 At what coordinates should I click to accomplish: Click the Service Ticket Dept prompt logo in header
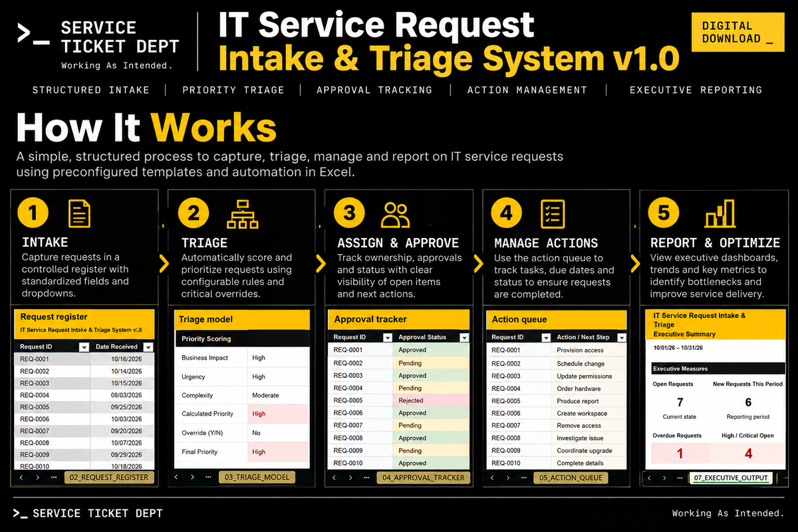(33, 34)
